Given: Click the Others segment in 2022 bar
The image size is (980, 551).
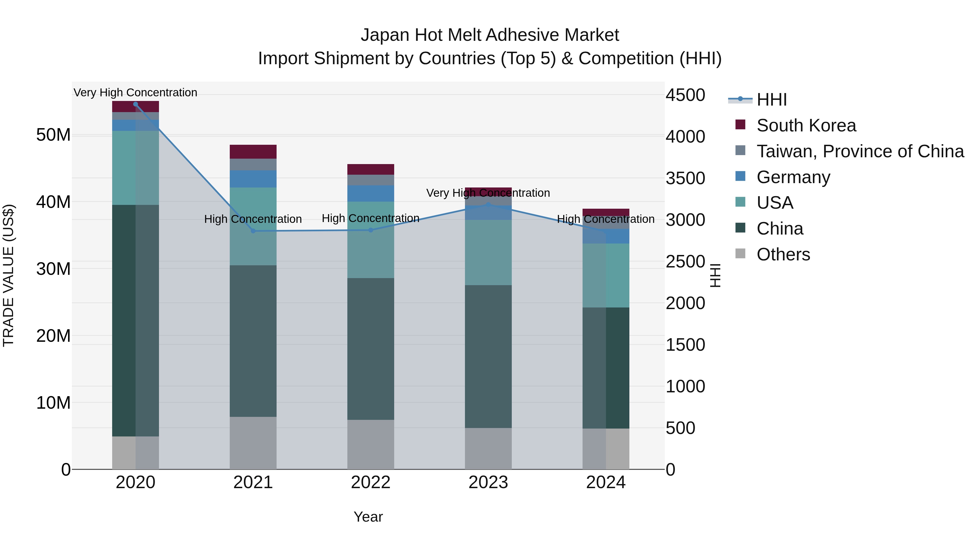Looking at the screenshot, I should (x=370, y=444).
